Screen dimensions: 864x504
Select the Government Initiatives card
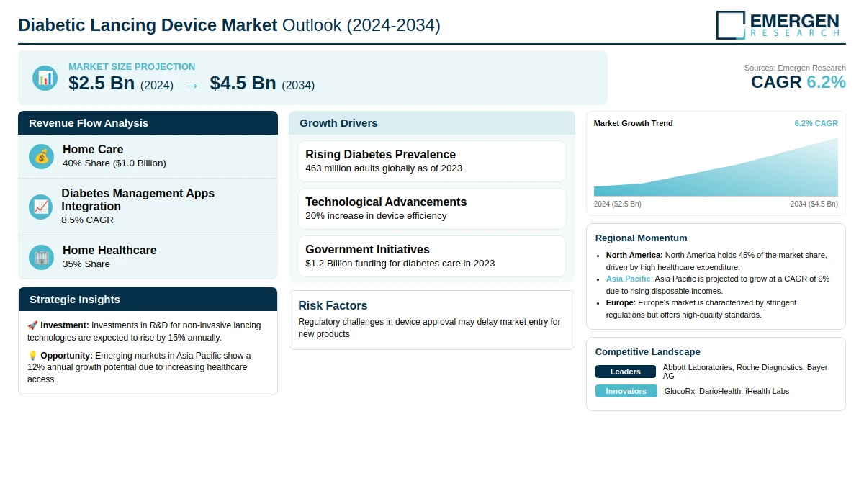click(432, 256)
